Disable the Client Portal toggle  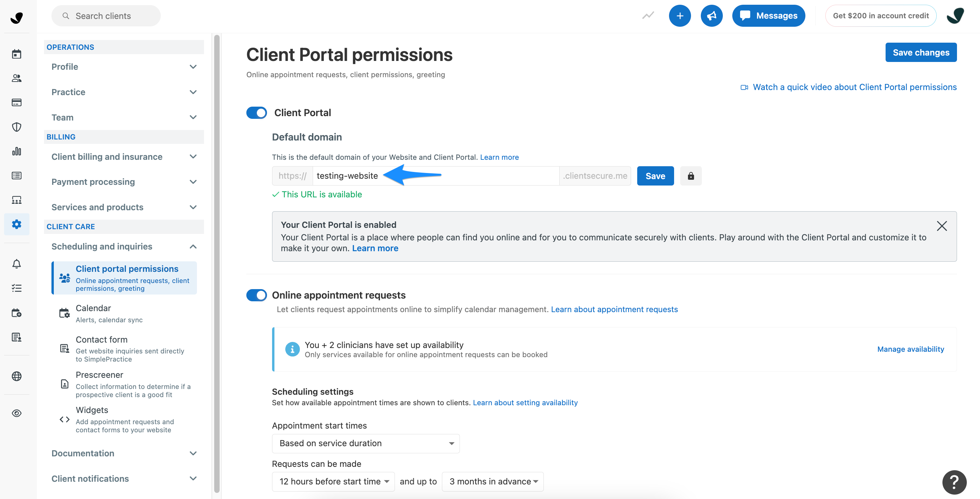coord(257,113)
